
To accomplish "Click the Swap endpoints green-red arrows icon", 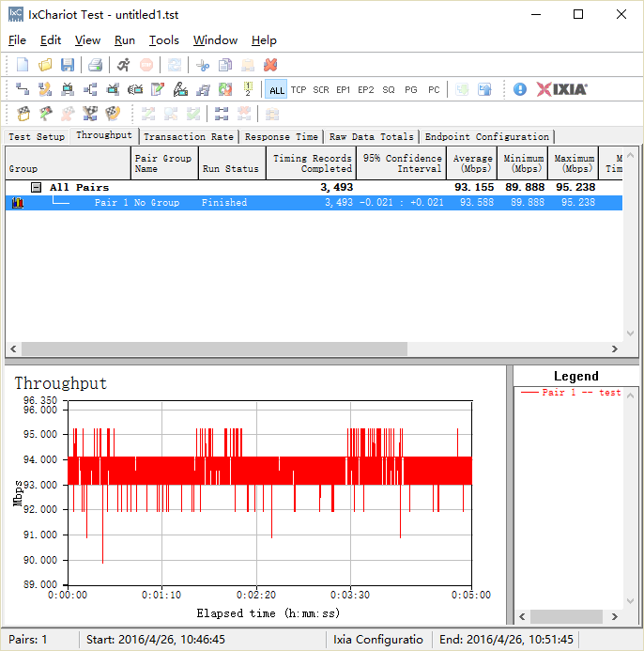I will (x=225, y=89).
